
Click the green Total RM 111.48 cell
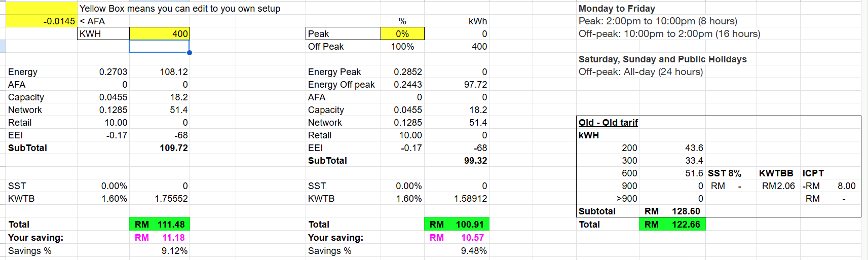pos(159,225)
